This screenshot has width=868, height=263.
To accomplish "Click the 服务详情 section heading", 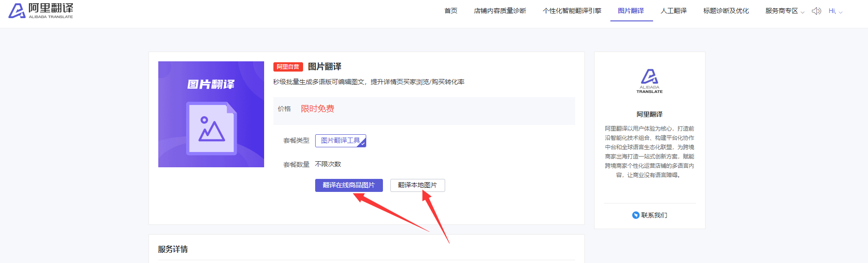I will pos(173,249).
